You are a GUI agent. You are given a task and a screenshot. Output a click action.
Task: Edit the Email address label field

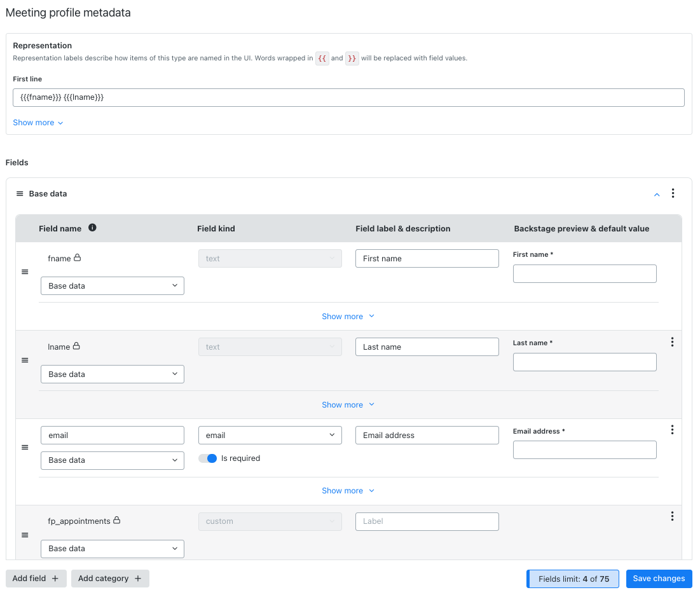pyautogui.click(x=427, y=436)
